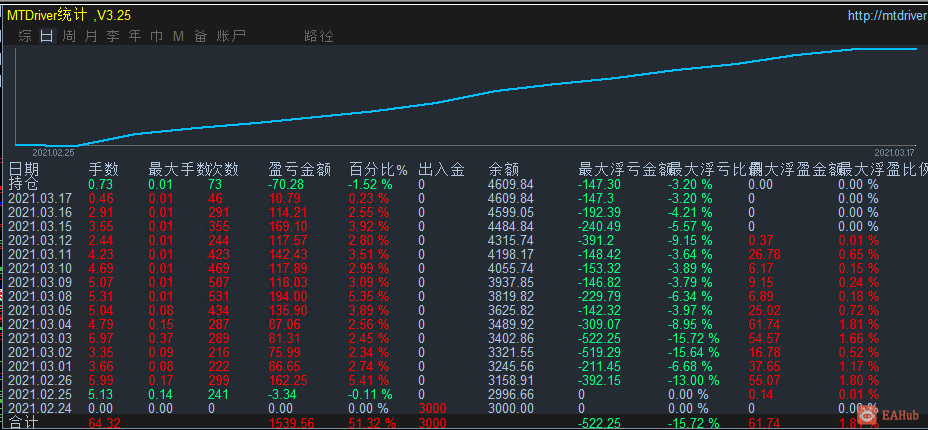Click the MTDriver统计 V3.25 title text
928x430 pixels.
click(x=69, y=15)
